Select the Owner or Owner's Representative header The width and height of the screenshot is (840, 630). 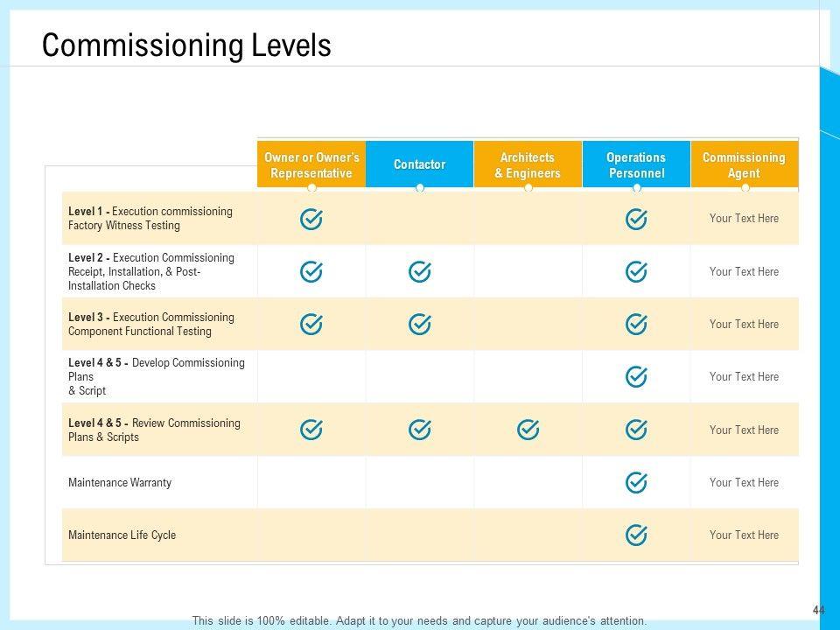311,164
